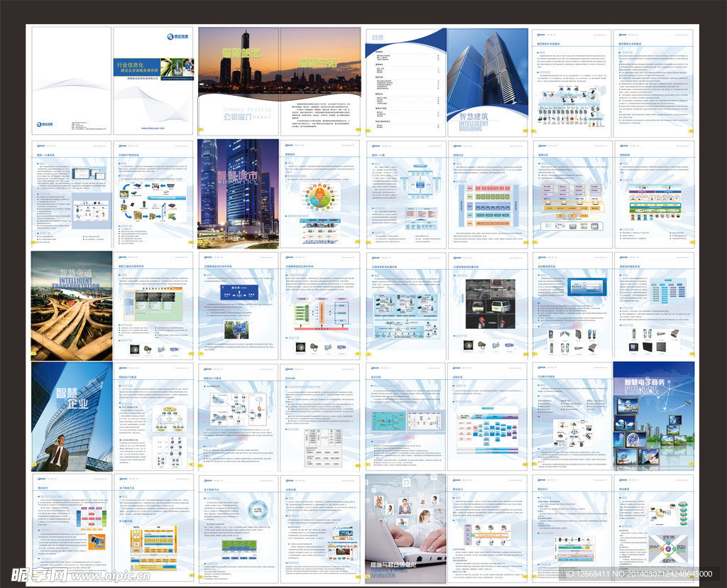This screenshot has height=588, width=727.
Task: Select the 公司简介 company profile heading
Action: click(x=238, y=116)
